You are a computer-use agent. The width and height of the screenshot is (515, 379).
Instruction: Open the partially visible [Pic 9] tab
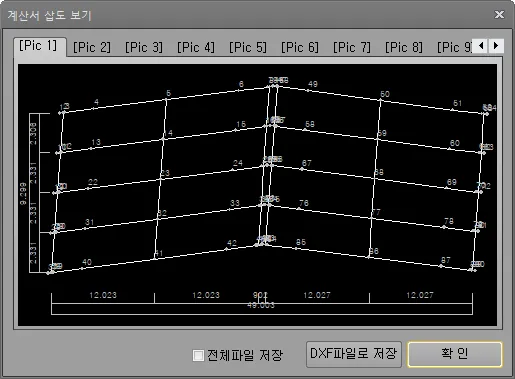(454, 47)
